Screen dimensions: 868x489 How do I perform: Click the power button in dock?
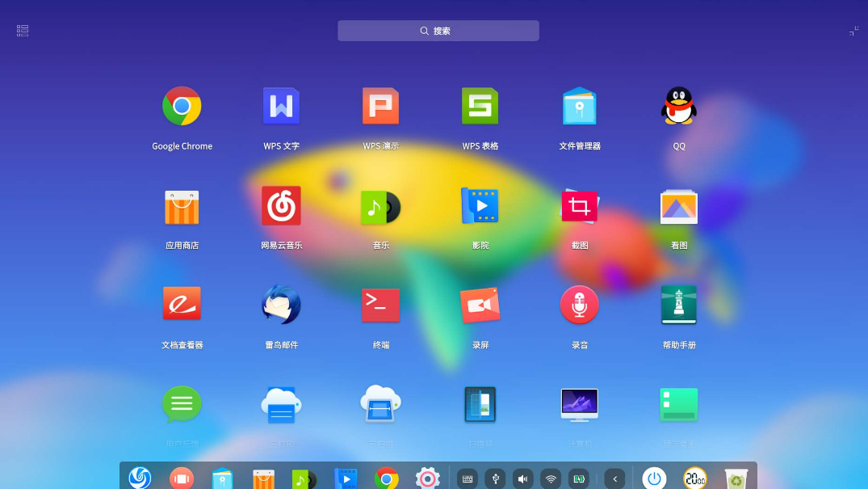click(654, 478)
